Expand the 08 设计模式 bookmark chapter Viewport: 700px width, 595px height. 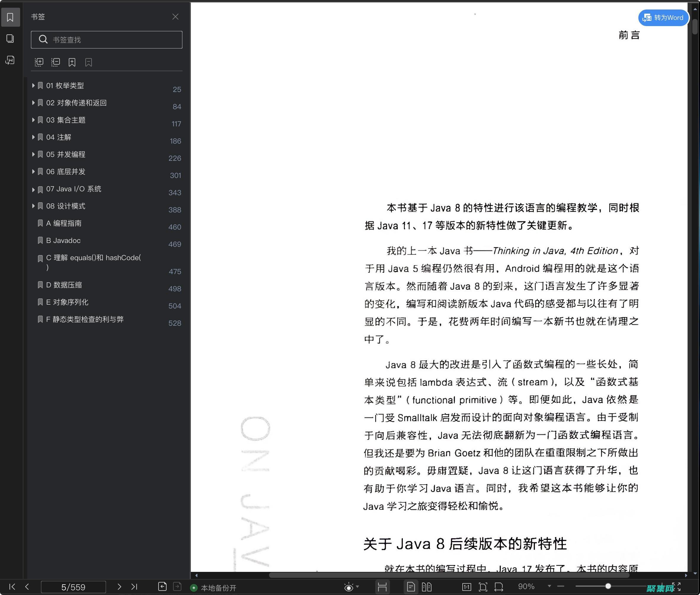33,206
